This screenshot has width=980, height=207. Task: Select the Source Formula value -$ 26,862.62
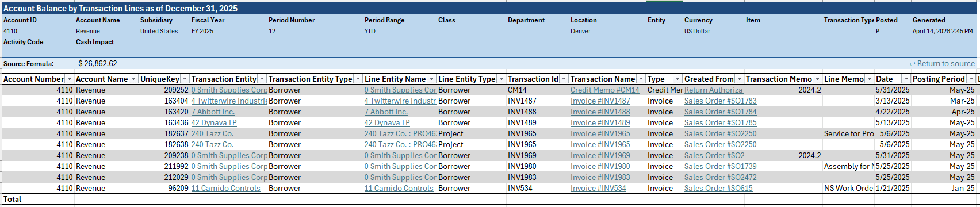tap(97, 64)
